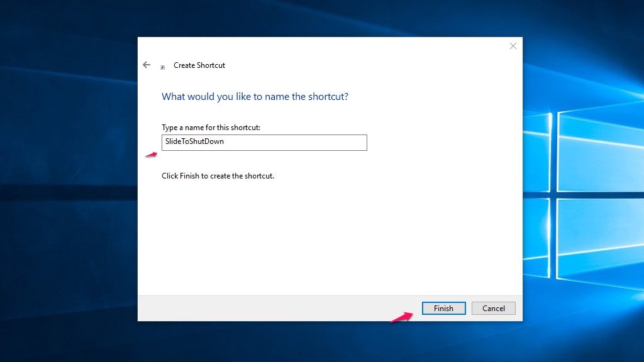Screen dimensions: 644x362
Task: Cancel the shortcut creation
Action: [x=493, y=308]
